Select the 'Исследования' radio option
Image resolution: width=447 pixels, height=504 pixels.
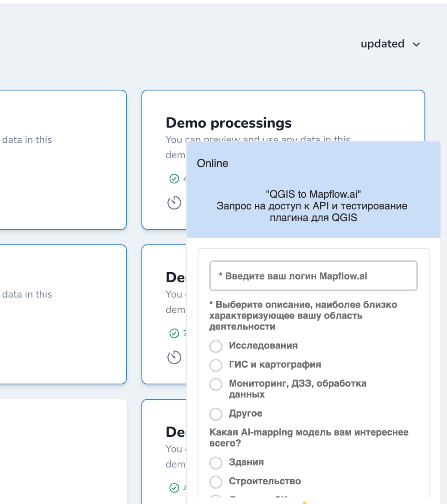pos(216,346)
